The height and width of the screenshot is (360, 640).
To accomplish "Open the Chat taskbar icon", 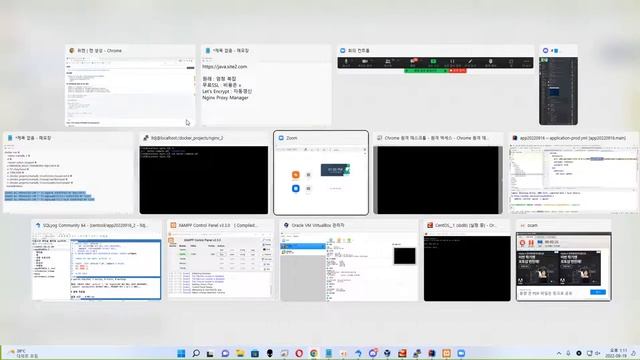I will coord(225,353).
